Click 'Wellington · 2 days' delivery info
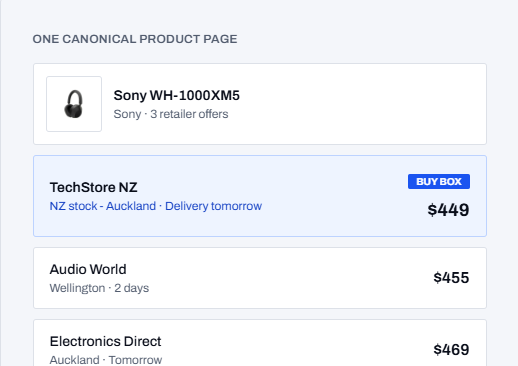The width and height of the screenshot is (518, 366). (x=99, y=288)
